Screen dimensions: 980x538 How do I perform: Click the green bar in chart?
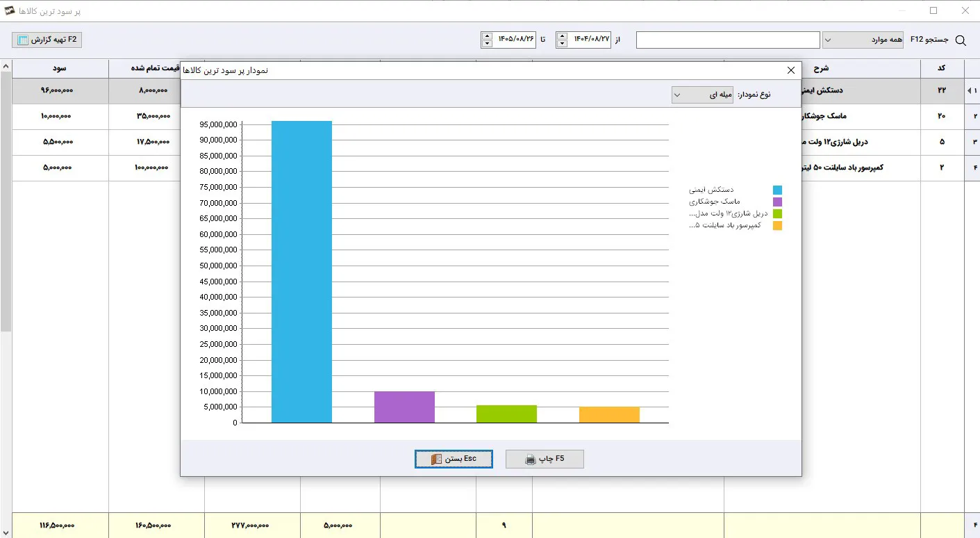click(x=506, y=414)
